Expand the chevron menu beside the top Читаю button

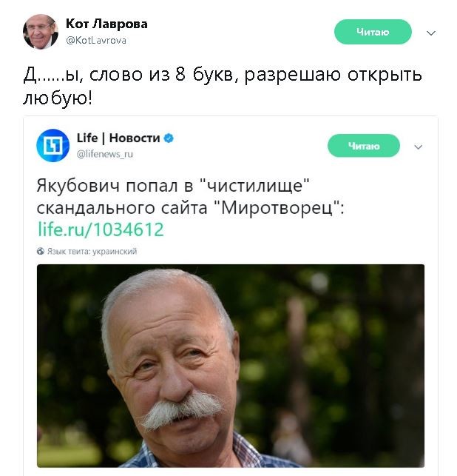[431, 33]
